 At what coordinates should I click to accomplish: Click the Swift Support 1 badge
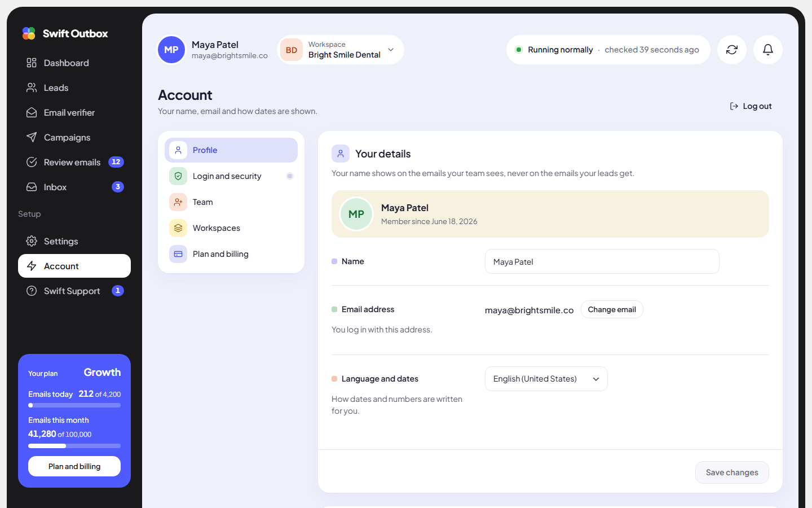pos(118,291)
